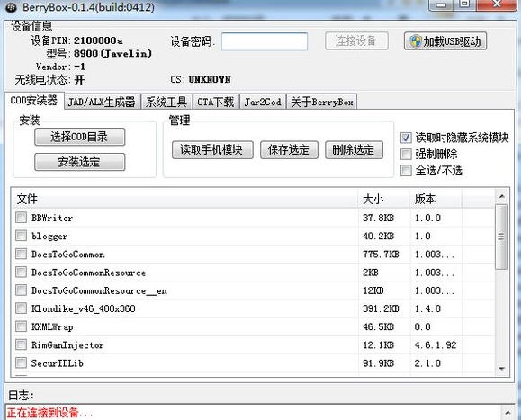521x420 pixels.
Task: Click 选择COD目录 button
Action: pyautogui.click(x=80, y=137)
